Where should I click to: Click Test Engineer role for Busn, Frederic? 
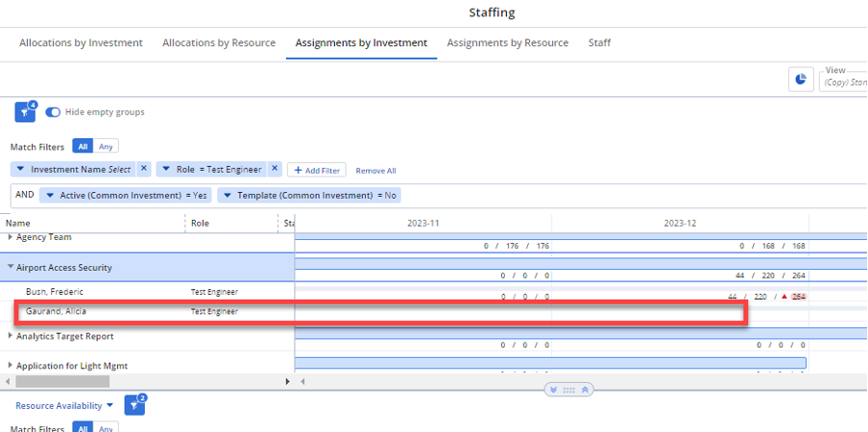[214, 292]
